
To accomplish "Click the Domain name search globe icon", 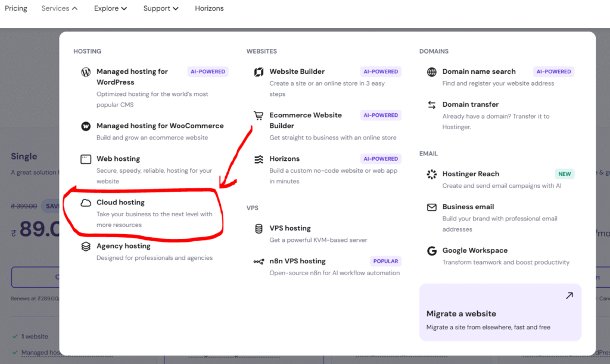I will 432,72.
